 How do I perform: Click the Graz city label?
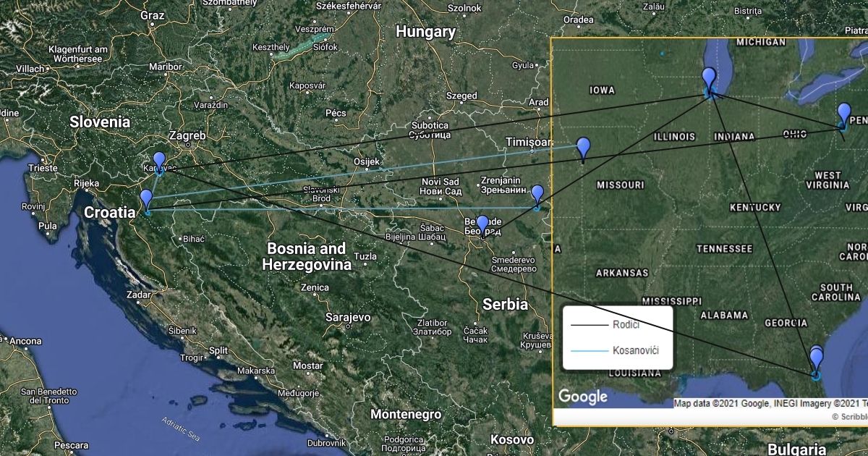(153, 14)
